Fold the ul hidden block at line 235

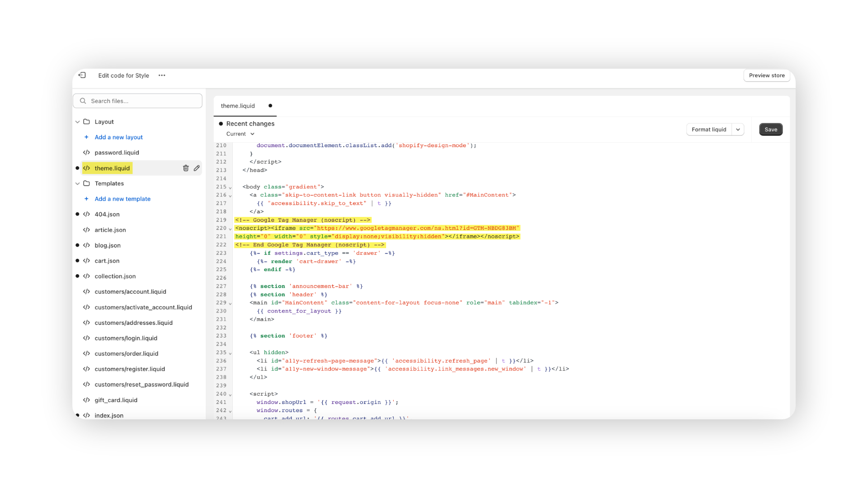pyautogui.click(x=230, y=353)
